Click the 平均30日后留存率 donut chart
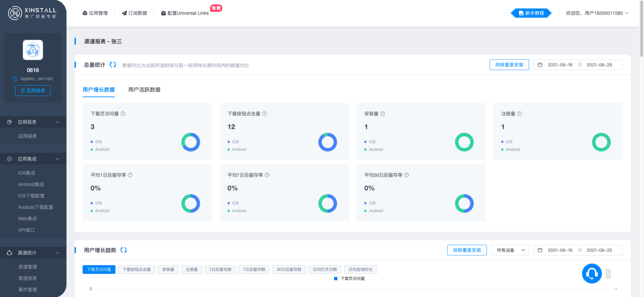The height and width of the screenshot is (297, 644). coord(464,203)
